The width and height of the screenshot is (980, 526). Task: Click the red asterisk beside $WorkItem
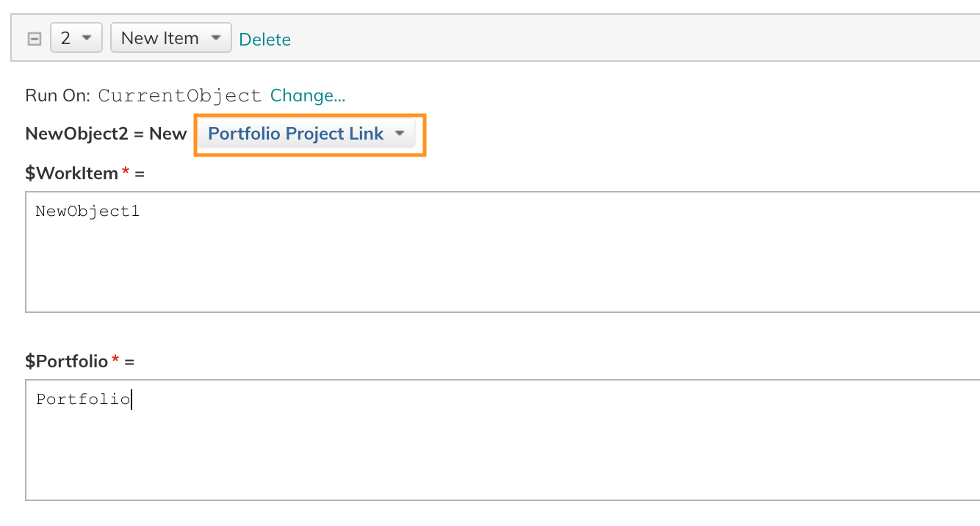coord(126,172)
